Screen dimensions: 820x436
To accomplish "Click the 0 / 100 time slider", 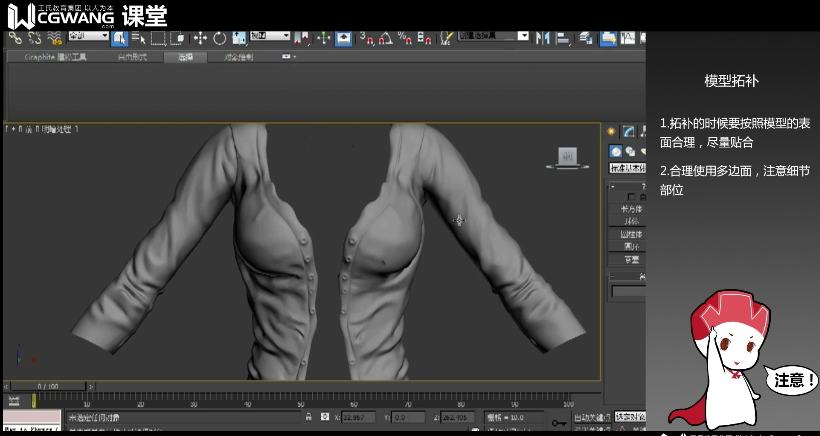I will click(47, 385).
